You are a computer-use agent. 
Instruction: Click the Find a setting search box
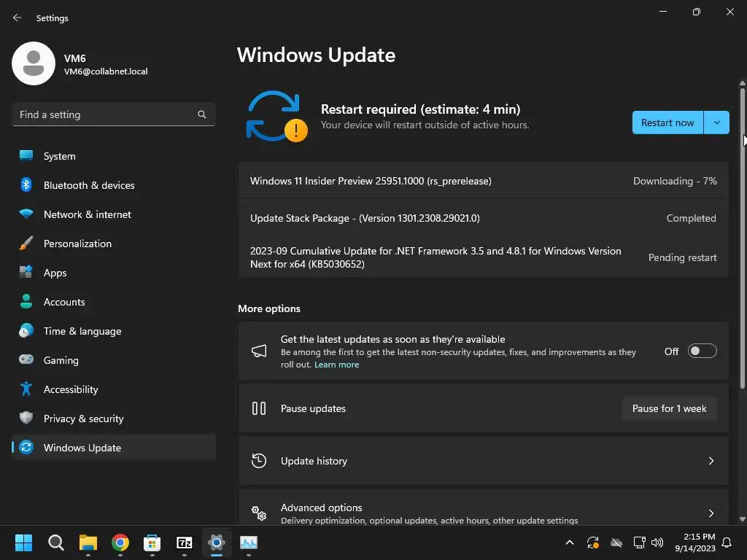(x=113, y=114)
